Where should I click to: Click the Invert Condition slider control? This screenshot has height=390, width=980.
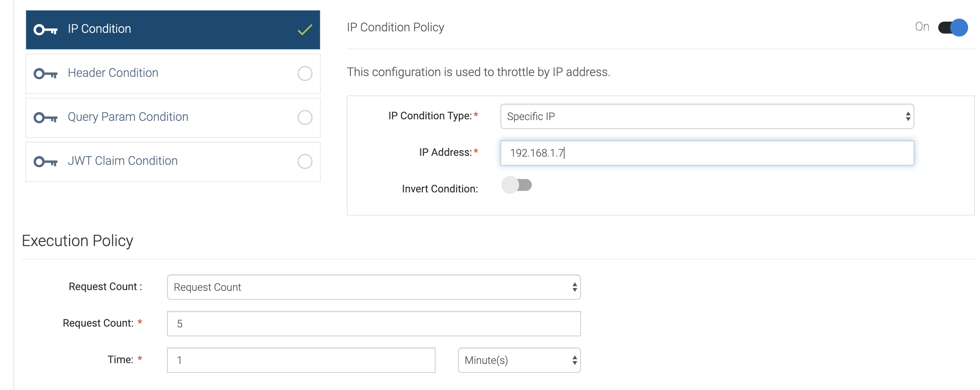point(516,185)
